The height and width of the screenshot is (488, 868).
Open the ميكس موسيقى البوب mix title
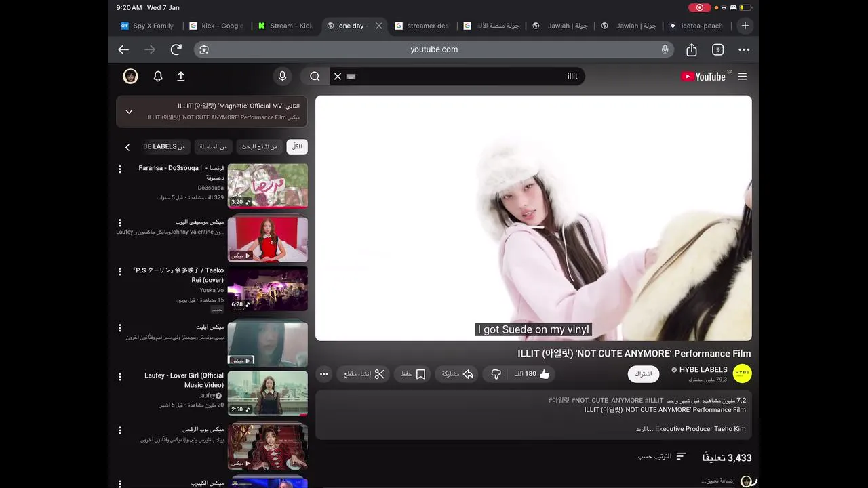point(199,222)
